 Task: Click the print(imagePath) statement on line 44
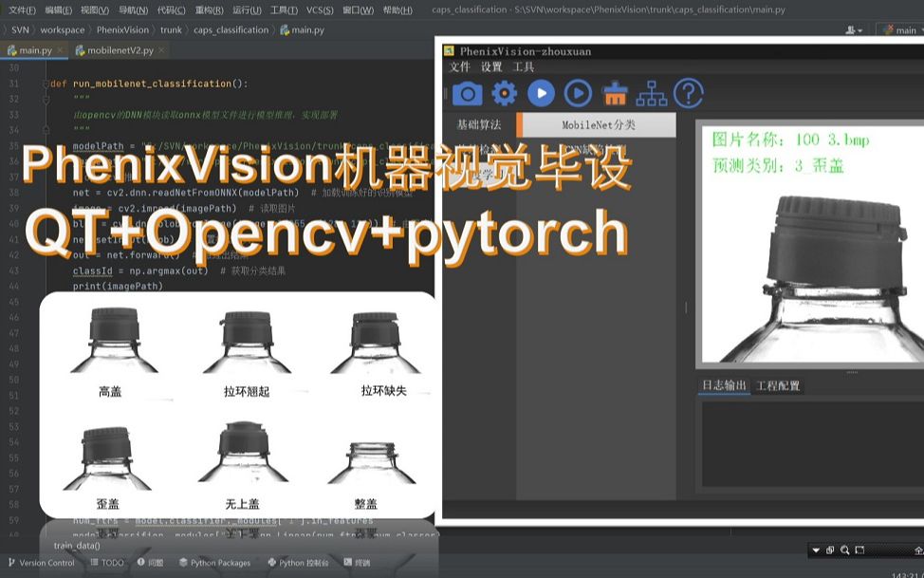click(x=118, y=286)
